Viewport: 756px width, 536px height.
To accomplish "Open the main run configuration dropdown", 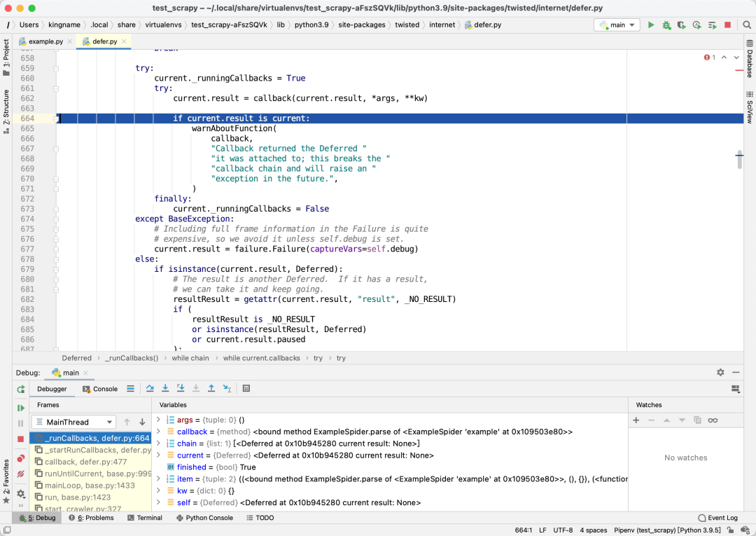I will 617,25.
